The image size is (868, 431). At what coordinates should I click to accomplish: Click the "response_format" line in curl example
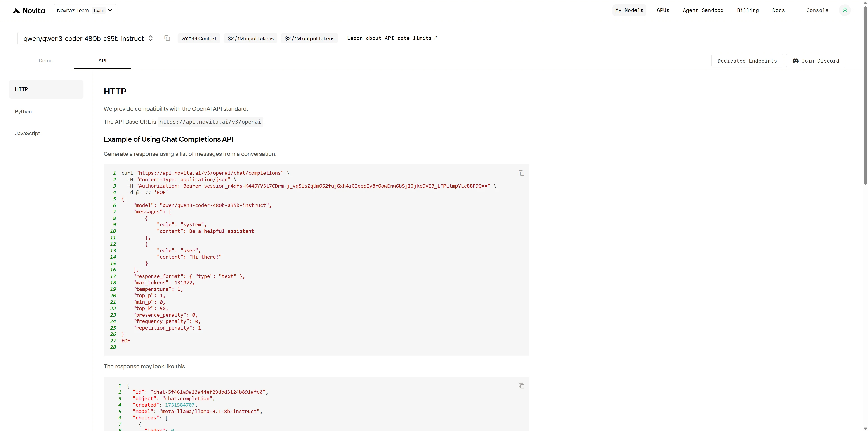pos(189,276)
